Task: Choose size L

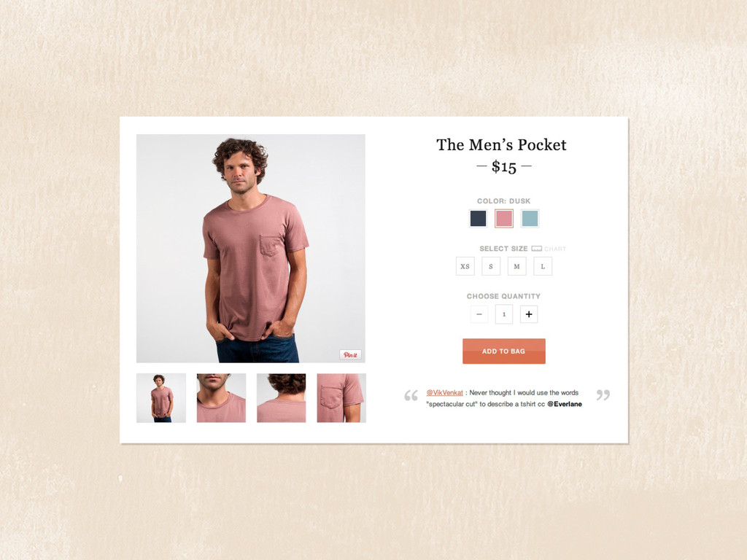Action: (543, 266)
